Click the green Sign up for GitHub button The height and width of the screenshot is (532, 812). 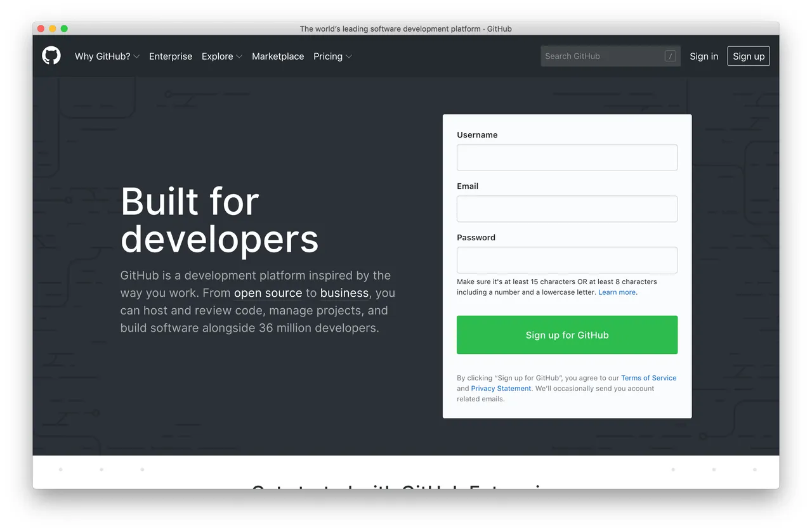pos(567,335)
